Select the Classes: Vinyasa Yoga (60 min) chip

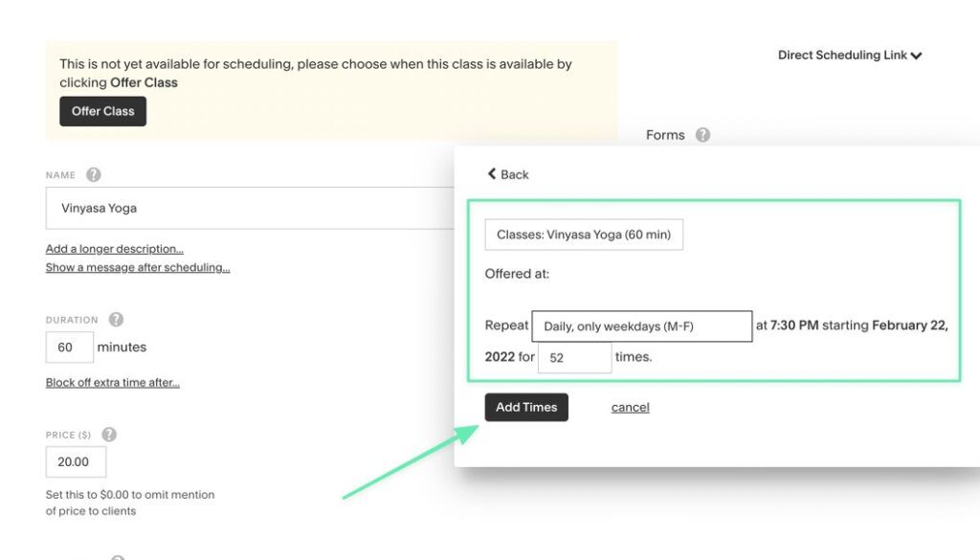pos(583,235)
